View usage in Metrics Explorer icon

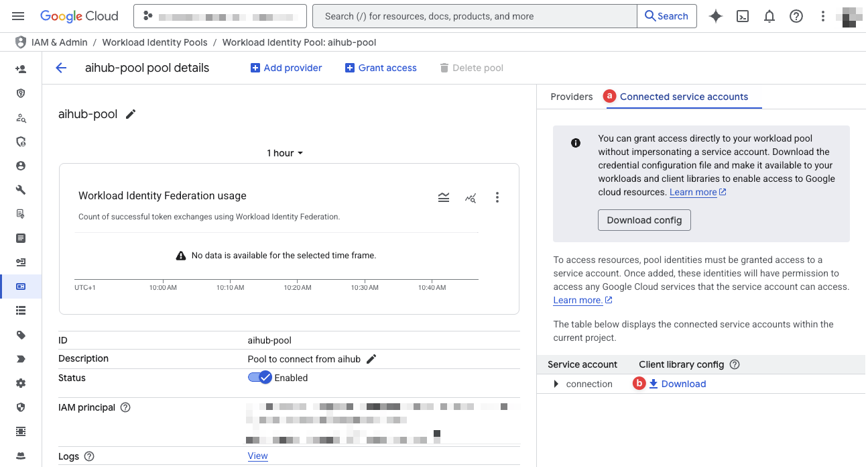point(471,198)
